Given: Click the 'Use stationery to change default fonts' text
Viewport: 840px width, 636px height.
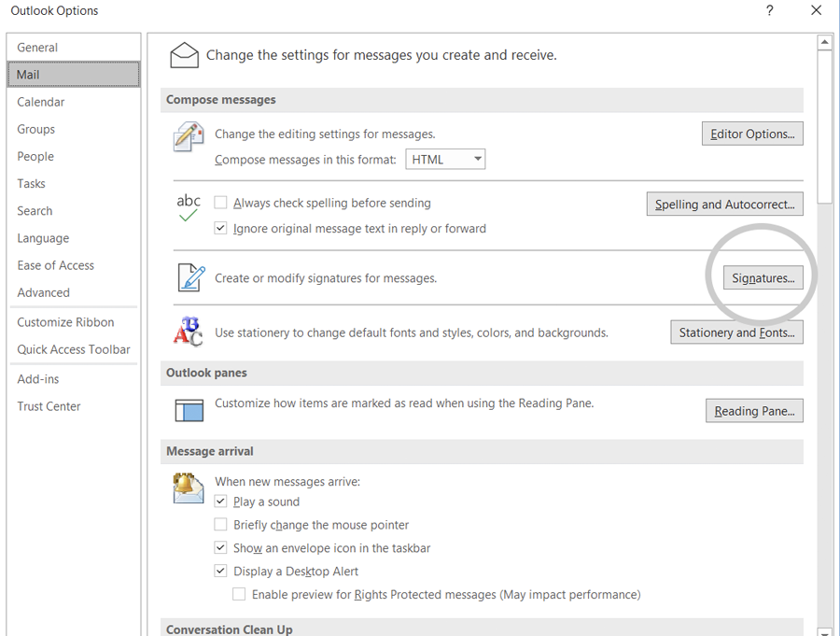Looking at the screenshot, I should (x=412, y=333).
